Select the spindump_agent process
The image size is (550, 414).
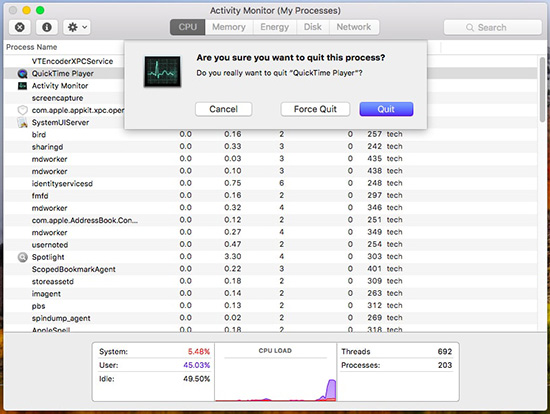click(x=61, y=318)
